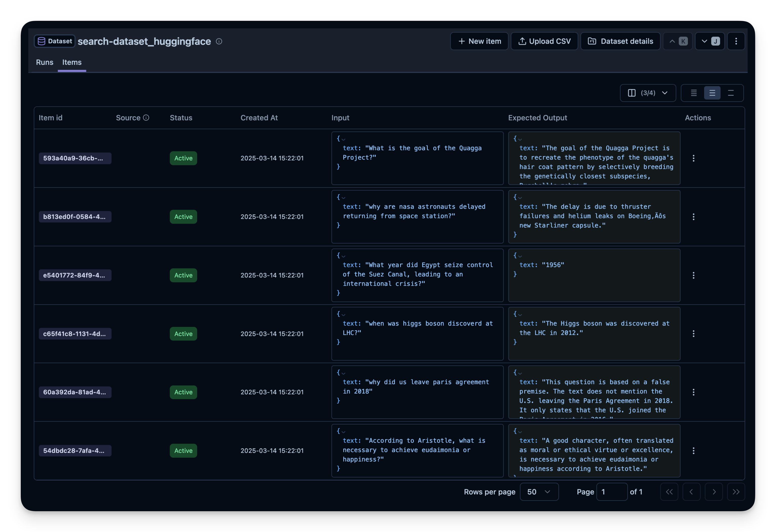The height and width of the screenshot is (532, 776).
Task: Open the Rows per page dropdown
Action: (539, 492)
